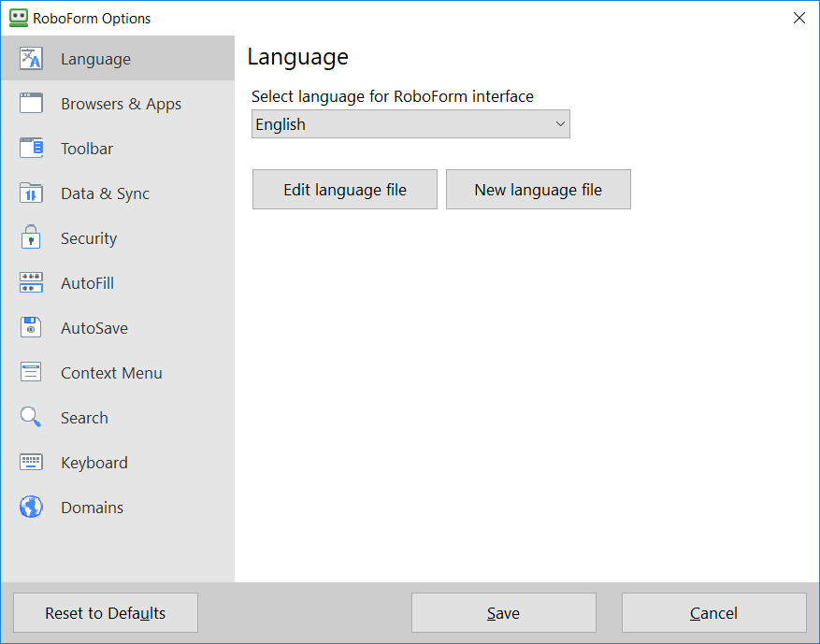Open Keyboard shortcuts settings
This screenshot has height=644, width=820.
[x=118, y=463]
